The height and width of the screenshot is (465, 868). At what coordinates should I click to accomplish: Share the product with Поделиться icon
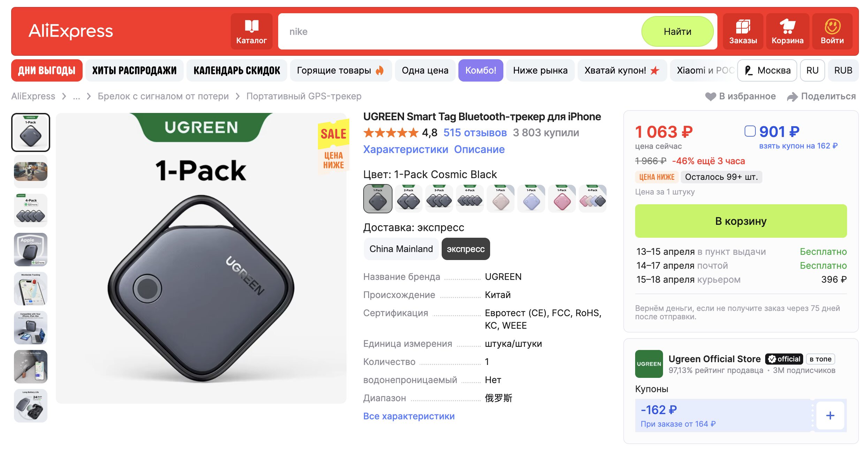(x=793, y=96)
